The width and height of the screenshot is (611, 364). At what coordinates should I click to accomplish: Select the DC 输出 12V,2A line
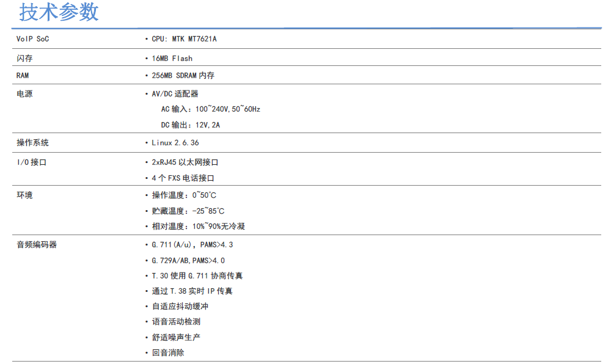pos(190,125)
